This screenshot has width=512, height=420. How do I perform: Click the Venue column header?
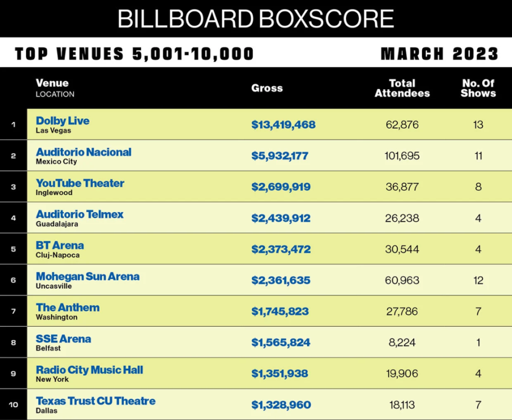point(52,83)
